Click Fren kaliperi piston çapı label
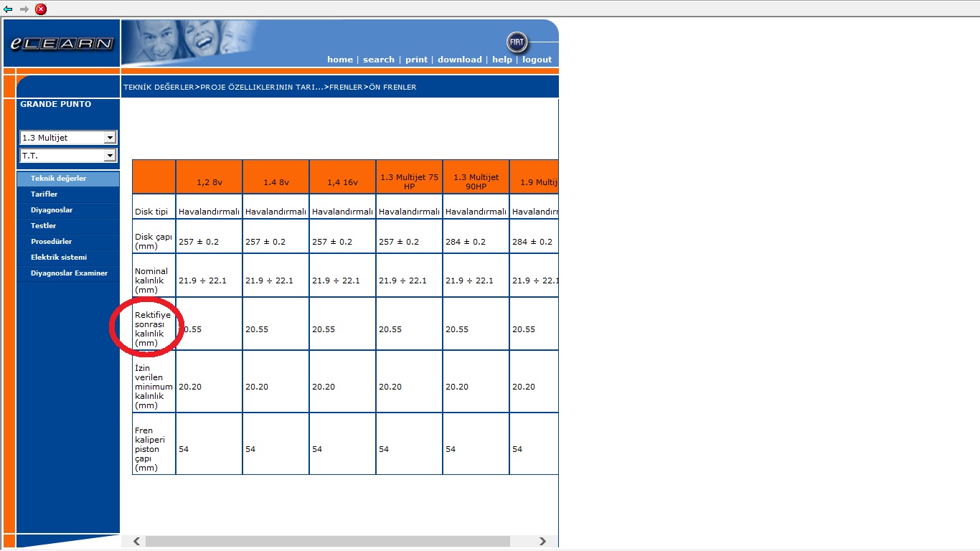980x551 pixels. pyautogui.click(x=150, y=449)
